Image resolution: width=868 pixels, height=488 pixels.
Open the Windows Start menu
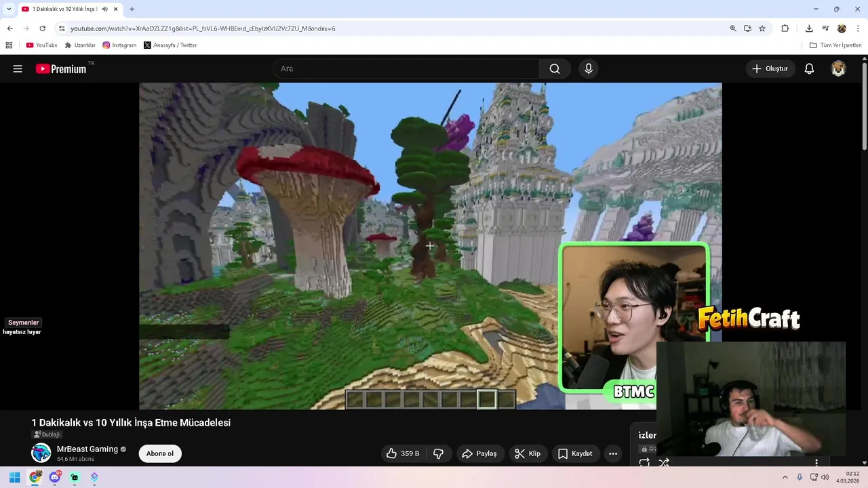click(14, 477)
